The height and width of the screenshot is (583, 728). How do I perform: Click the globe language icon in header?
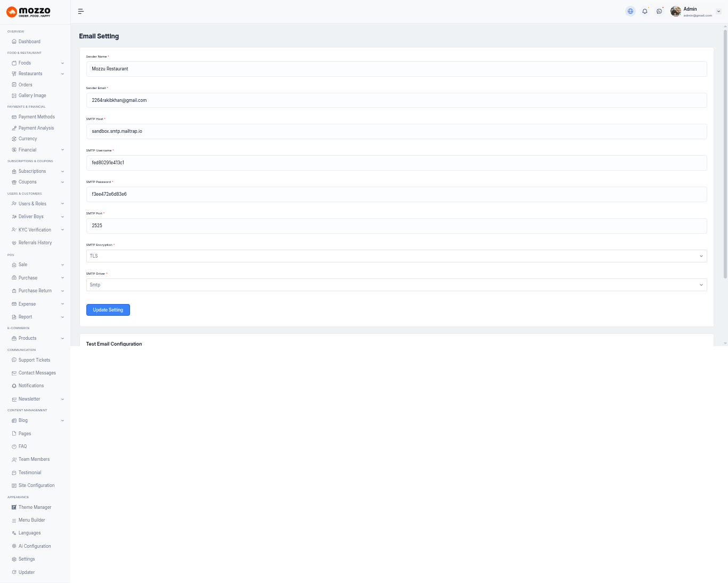coord(630,11)
